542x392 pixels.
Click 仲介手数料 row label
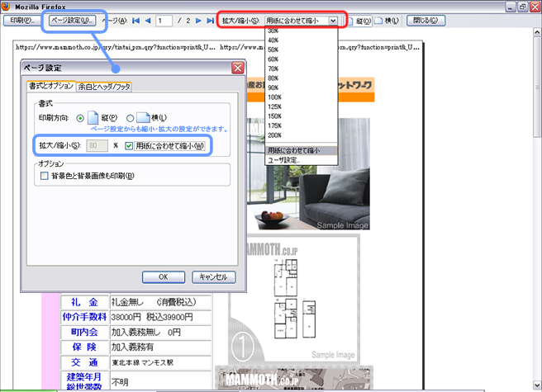point(84,317)
